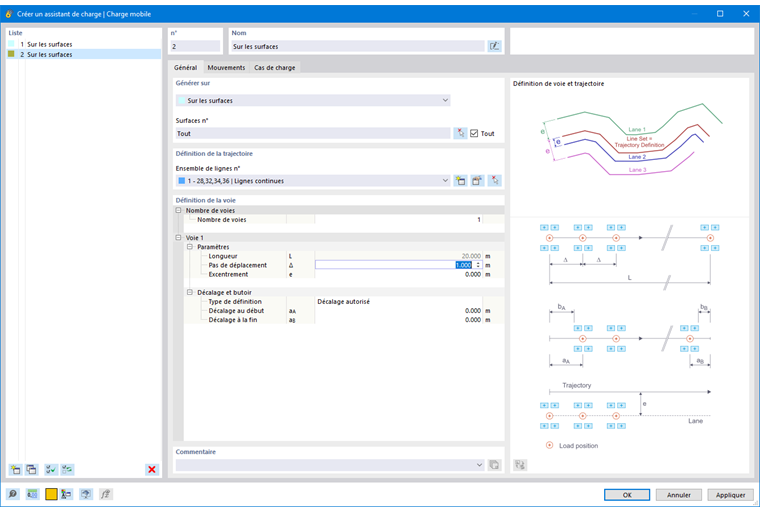The image size is (760, 513).
Task: Open the help search icon at the bottom left
Action: [x=13, y=494]
